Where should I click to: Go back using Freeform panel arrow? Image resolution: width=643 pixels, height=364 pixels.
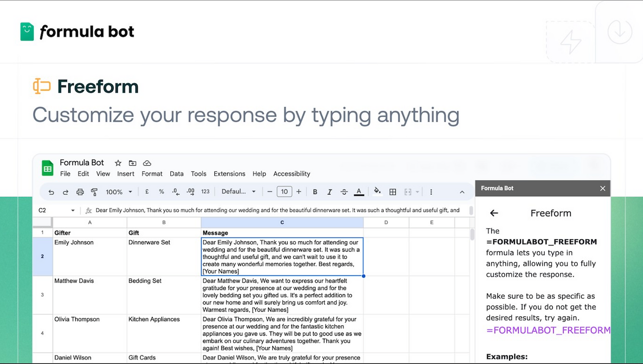point(494,213)
